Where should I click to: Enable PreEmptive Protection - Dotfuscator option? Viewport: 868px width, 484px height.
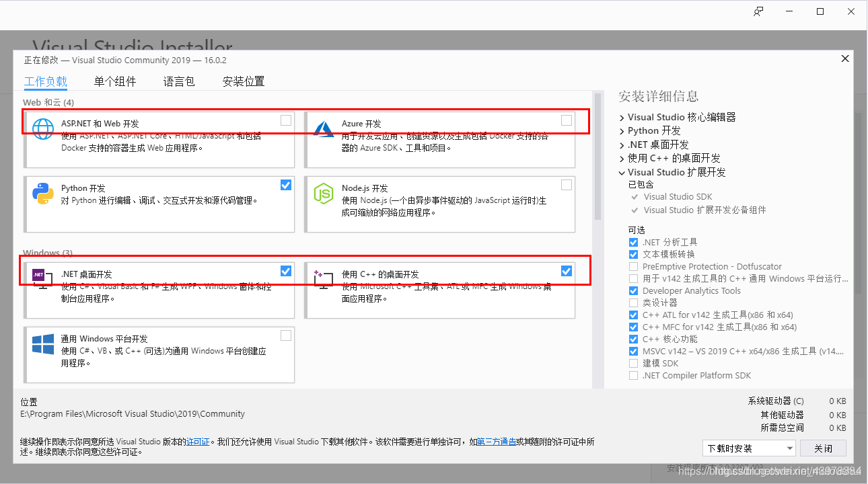pos(633,266)
